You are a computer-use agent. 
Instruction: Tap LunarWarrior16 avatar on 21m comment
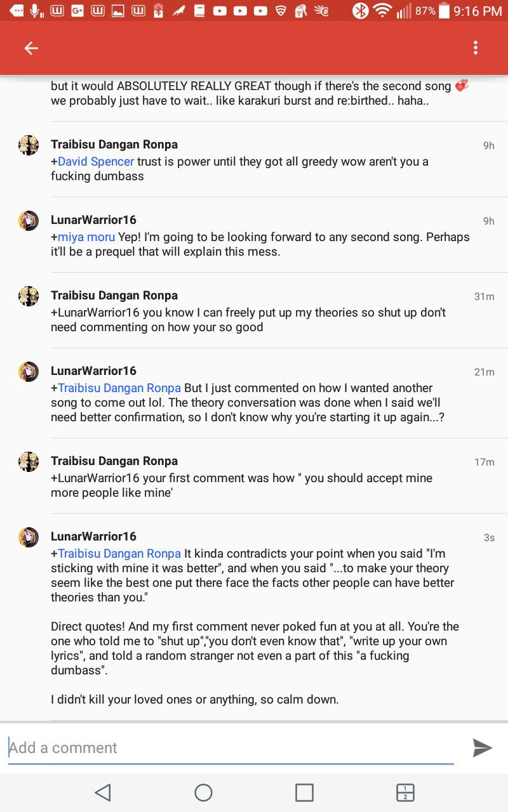click(29, 372)
